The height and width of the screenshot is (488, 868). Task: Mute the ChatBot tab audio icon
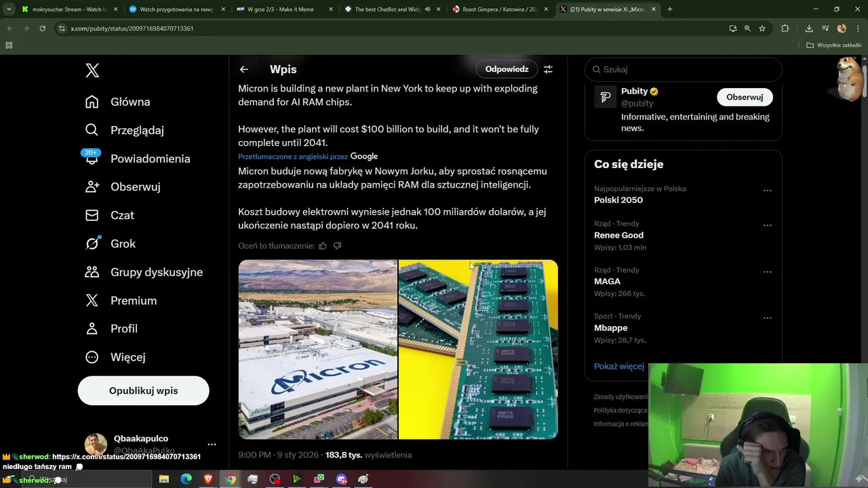click(x=427, y=9)
